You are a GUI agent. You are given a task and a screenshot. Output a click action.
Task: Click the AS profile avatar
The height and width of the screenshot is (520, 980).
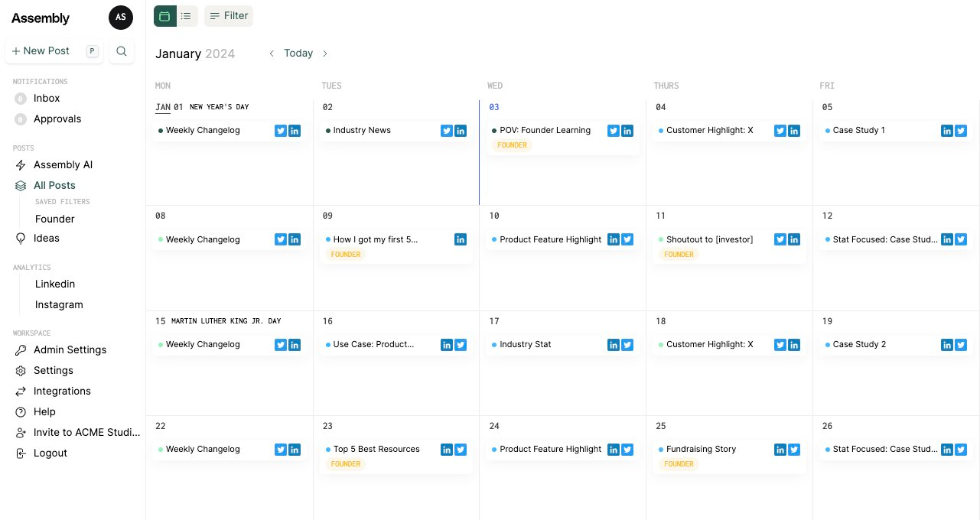[x=121, y=18]
